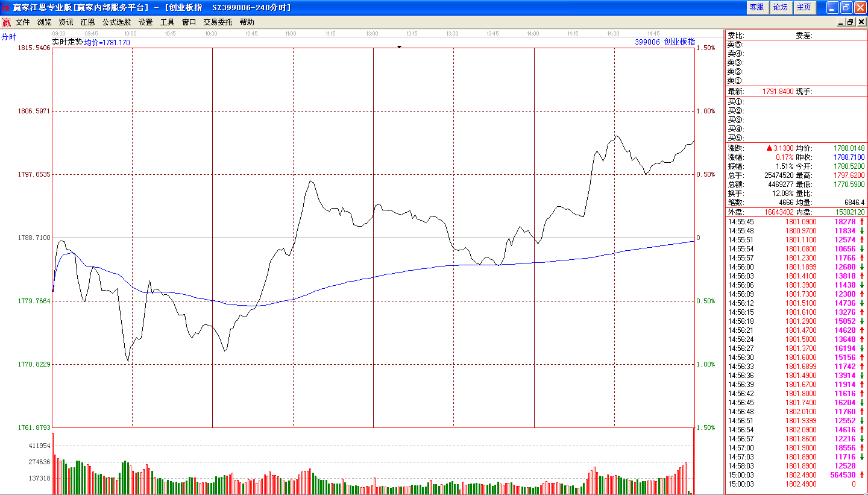Click the 1797.6535 price axis label
This screenshot has width=868, height=495.
tap(34, 174)
